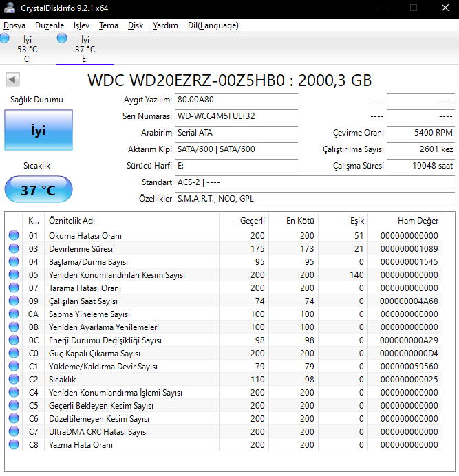This screenshot has width=459, height=476.
Task: Select the Devirlenme Süresi attribute name
Action: tap(81, 248)
